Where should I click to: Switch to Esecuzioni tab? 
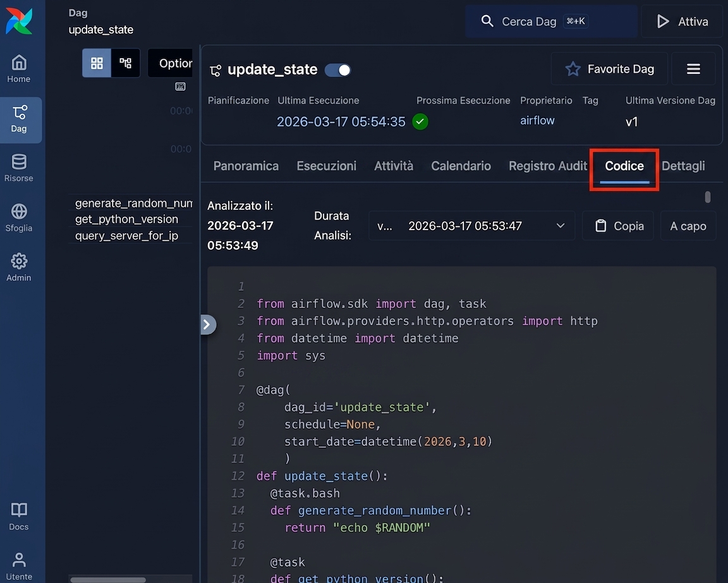[326, 166]
